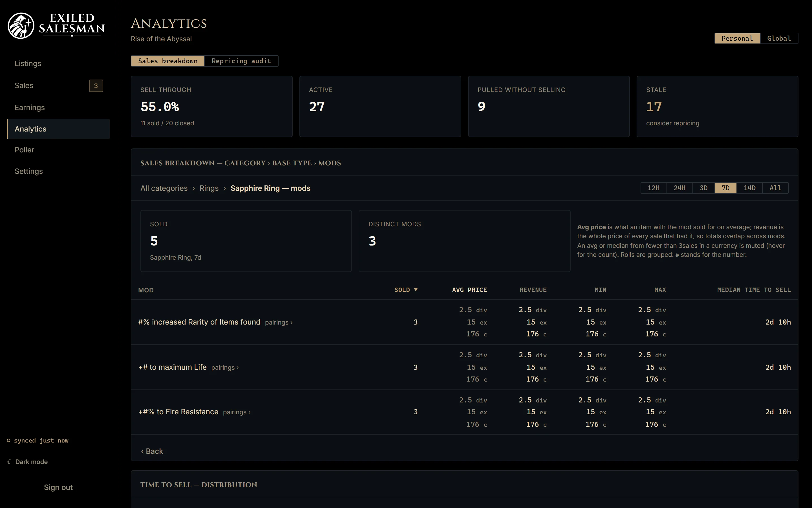This screenshot has width=812, height=508.
Task: Go to Poller in sidebar
Action: pos(58,150)
